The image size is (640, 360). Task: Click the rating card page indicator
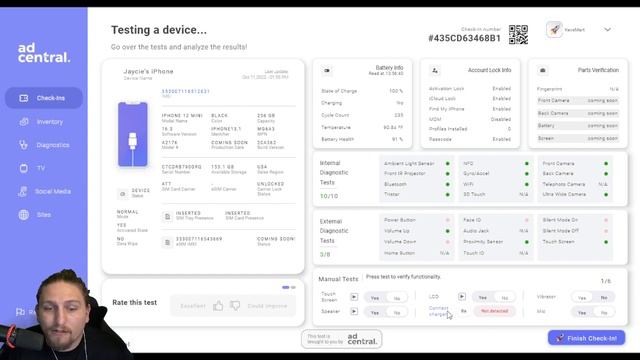(x=289, y=287)
